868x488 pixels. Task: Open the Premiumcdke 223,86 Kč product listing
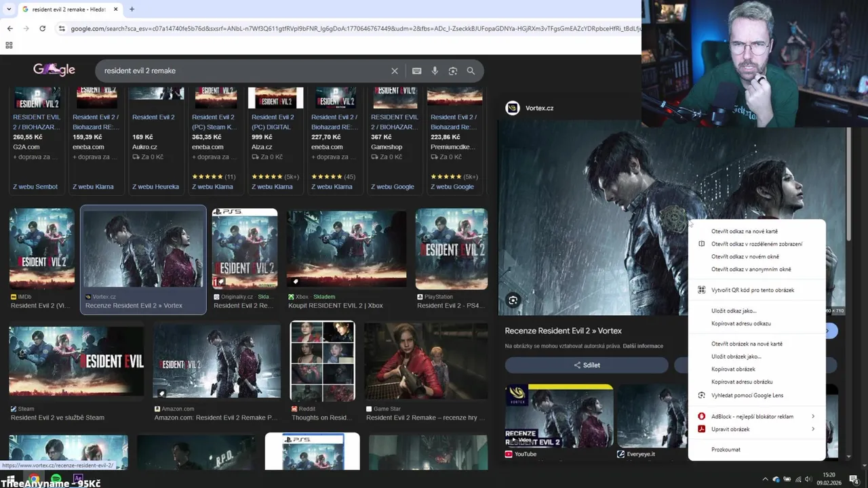pos(455,140)
